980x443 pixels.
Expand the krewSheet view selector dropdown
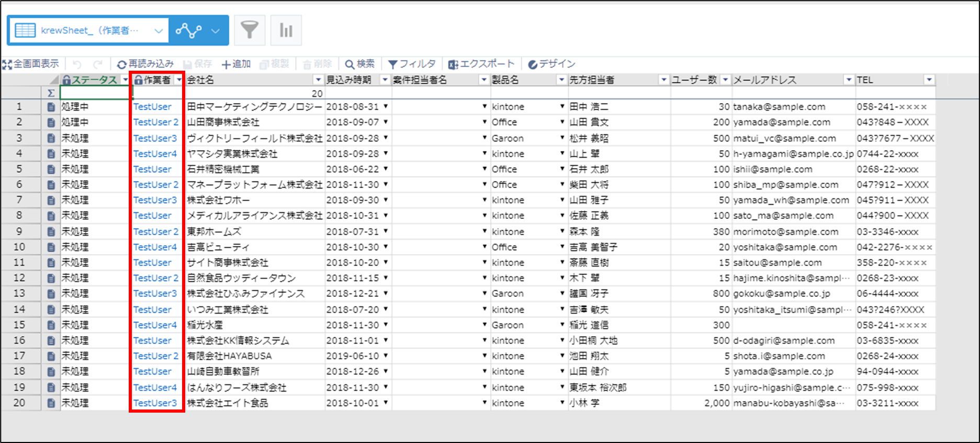pos(159,30)
